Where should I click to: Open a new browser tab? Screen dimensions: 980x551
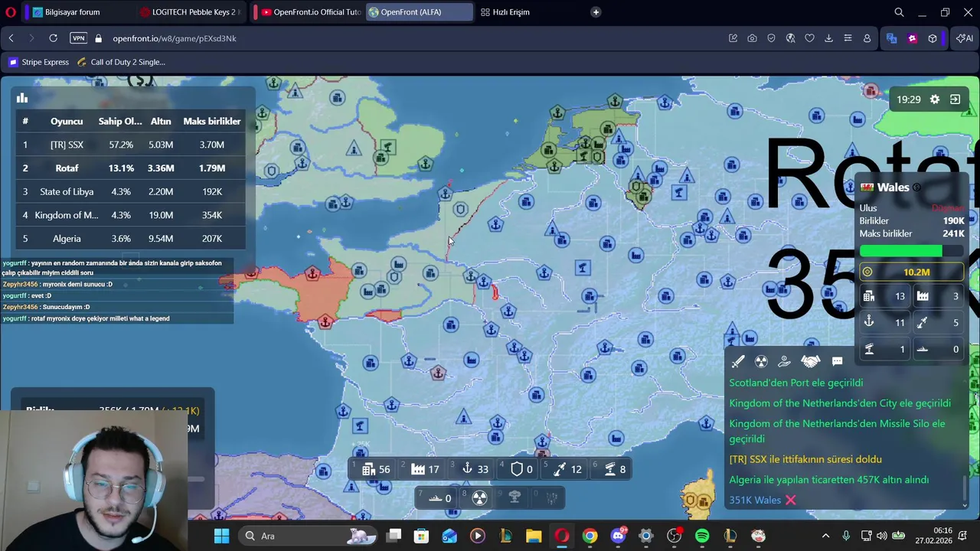[596, 12]
